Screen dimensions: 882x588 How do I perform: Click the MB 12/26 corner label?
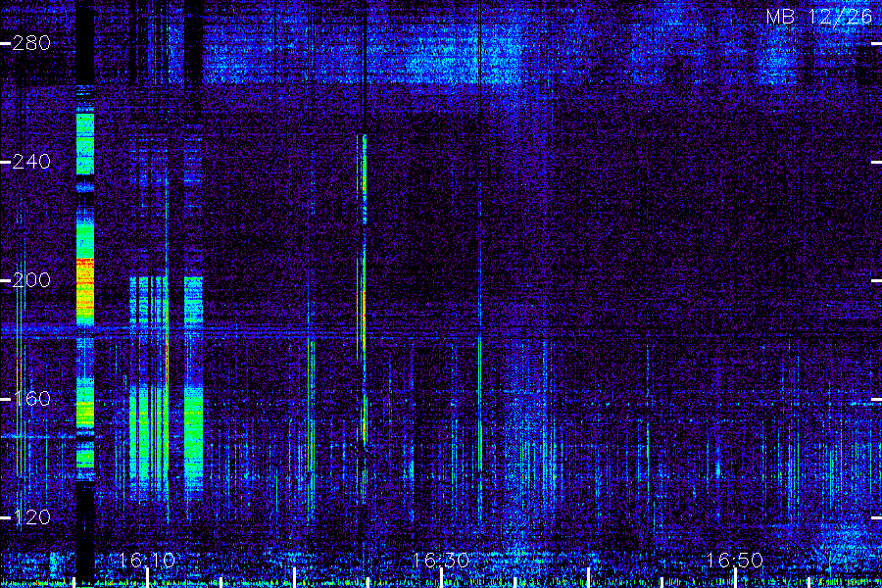coord(819,18)
